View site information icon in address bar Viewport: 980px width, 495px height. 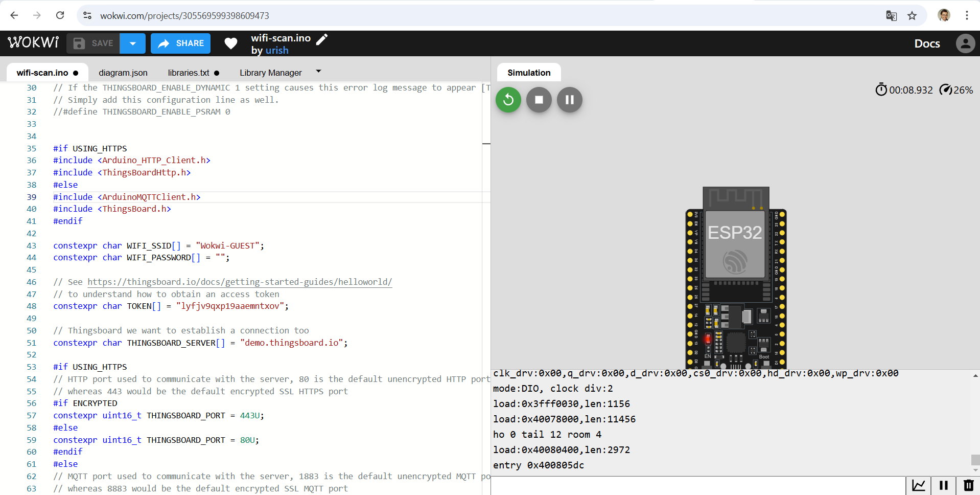click(87, 15)
